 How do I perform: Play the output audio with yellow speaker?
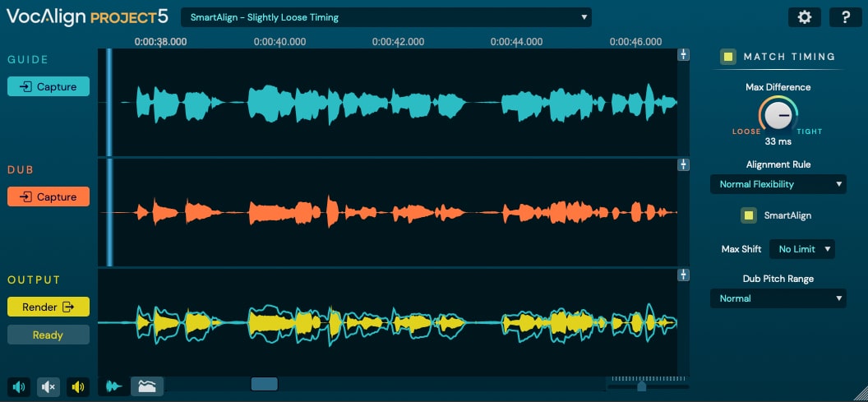(79, 386)
